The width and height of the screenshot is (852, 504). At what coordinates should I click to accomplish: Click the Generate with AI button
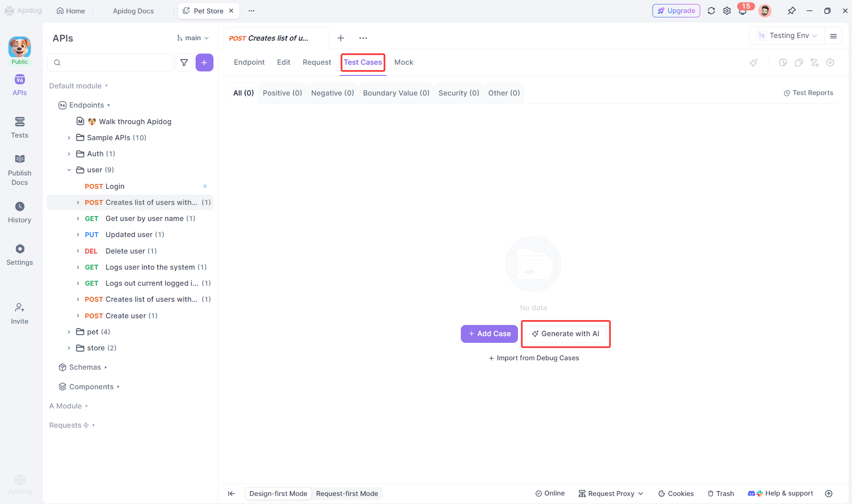pyautogui.click(x=565, y=333)
